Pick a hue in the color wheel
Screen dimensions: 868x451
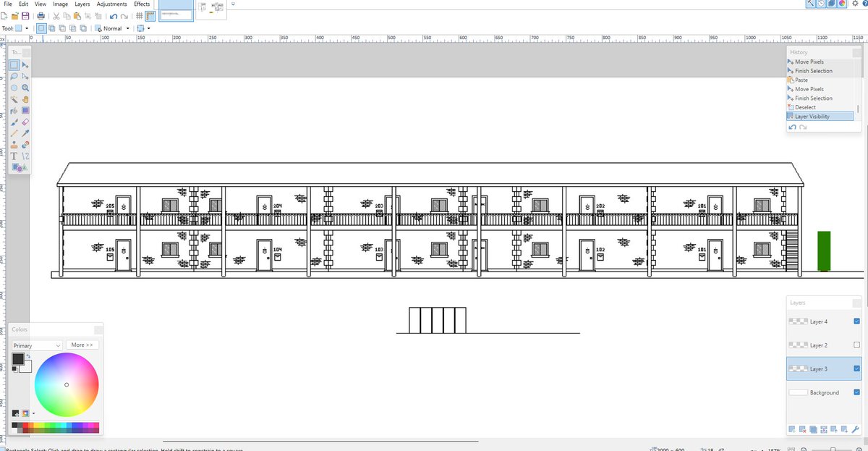tap(67, 384)
